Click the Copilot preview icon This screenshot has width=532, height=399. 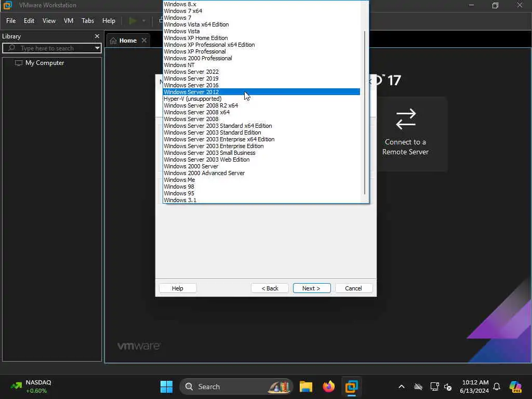(x=515, y=387)
